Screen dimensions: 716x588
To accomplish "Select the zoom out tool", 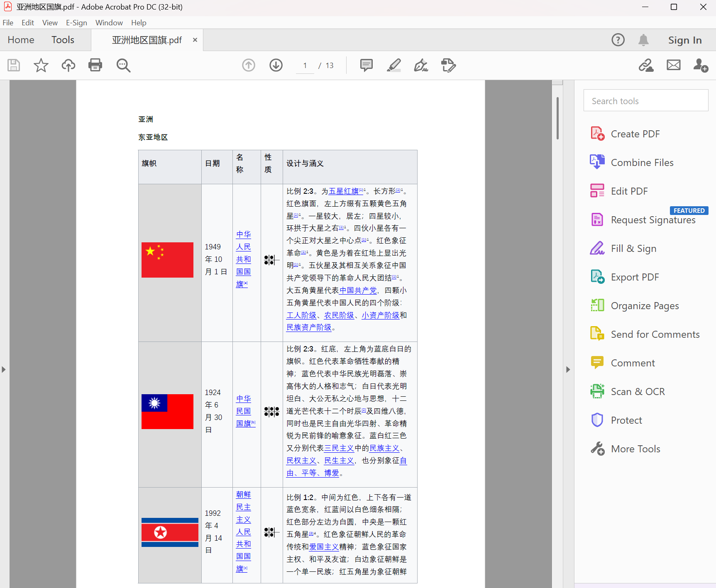I will click(x=123, y=65).
